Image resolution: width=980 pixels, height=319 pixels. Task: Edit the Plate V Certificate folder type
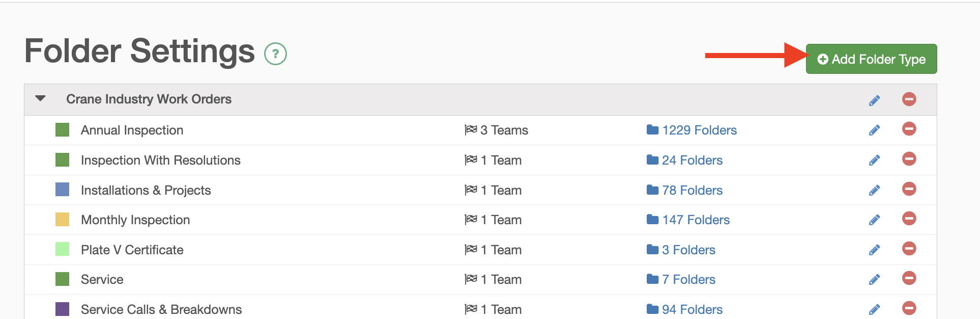[874, 250]
